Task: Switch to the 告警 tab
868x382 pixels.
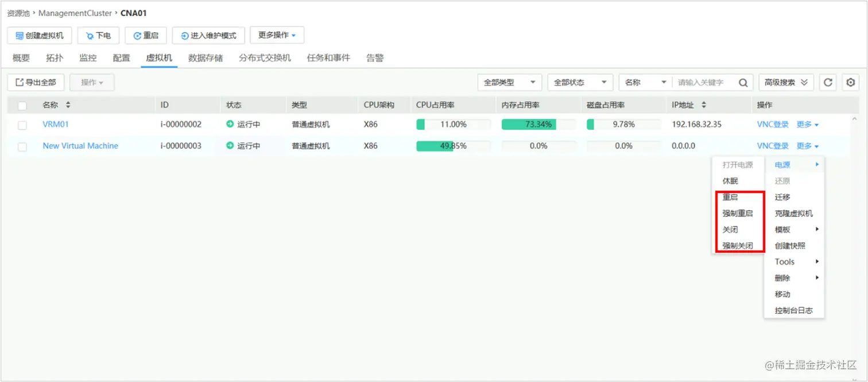Action: [375, 57]
